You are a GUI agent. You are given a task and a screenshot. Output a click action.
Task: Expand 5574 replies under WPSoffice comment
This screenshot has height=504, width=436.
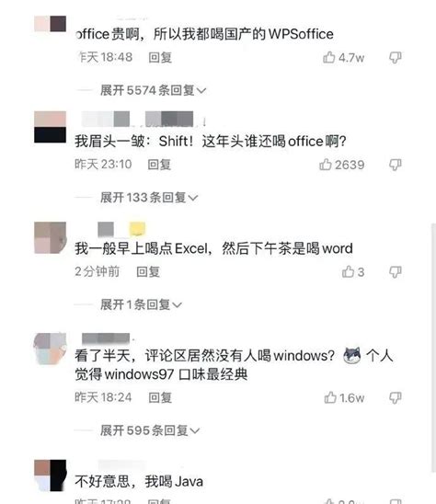tap(153, 90)
